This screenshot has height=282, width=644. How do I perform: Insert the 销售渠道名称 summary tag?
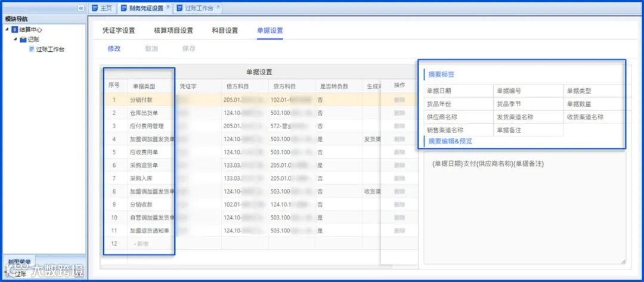459,130
